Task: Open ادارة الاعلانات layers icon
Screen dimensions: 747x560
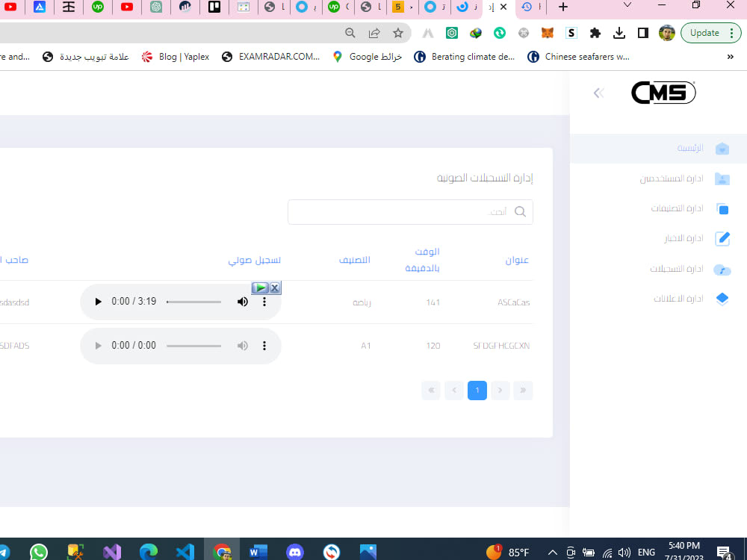Action: pyautogui.click(x=722, y=299)
